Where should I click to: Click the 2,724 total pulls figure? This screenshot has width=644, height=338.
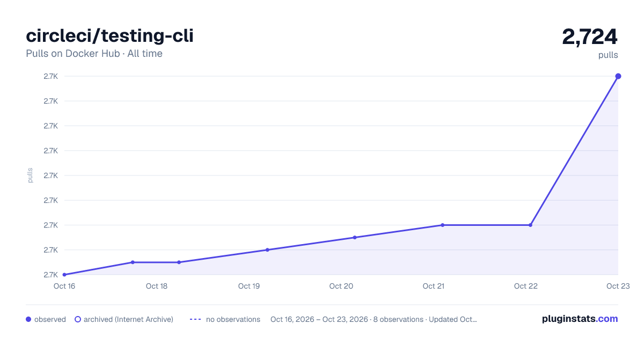(590, 36)
